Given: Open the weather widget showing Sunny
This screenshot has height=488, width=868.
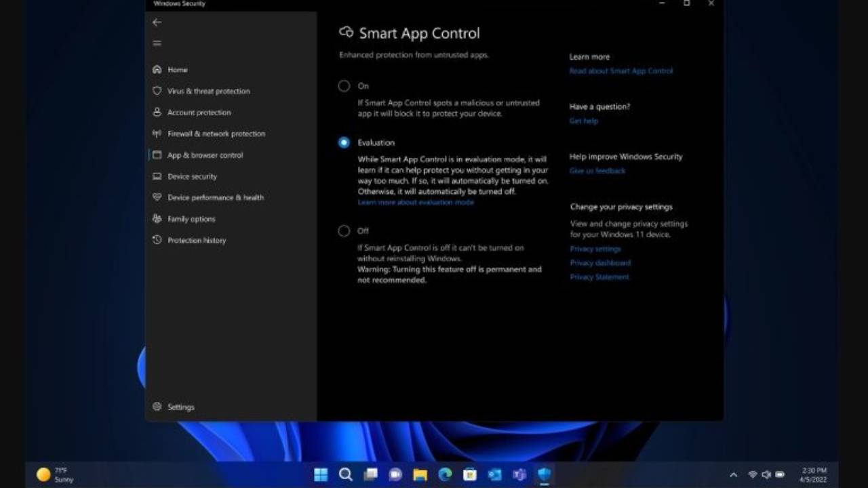Looking at the screenshot, I should [55, 474].
